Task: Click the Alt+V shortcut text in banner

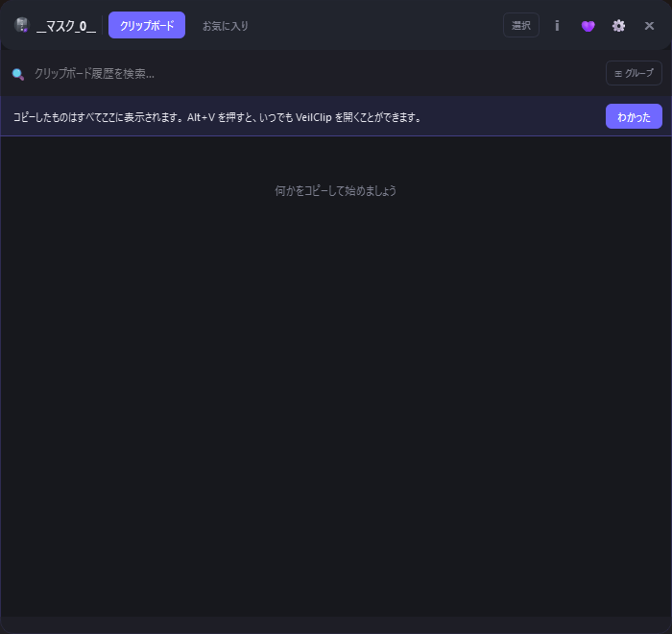Action: tap(202, 117)
